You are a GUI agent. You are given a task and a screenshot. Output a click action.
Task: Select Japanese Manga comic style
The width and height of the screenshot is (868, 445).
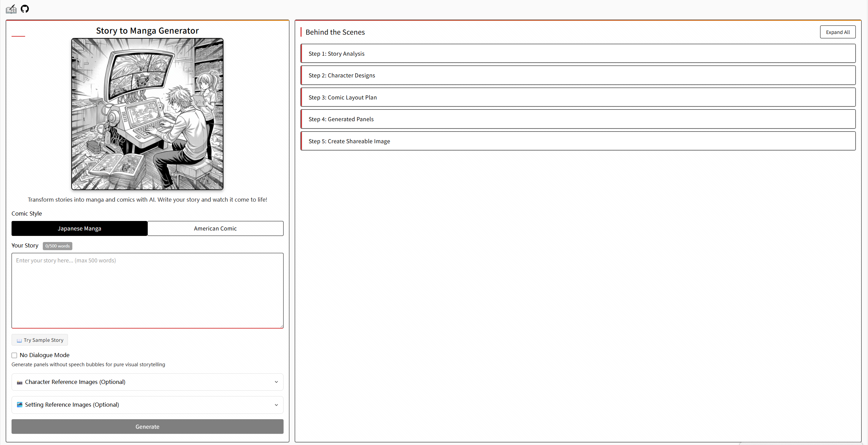click(79, 228)
